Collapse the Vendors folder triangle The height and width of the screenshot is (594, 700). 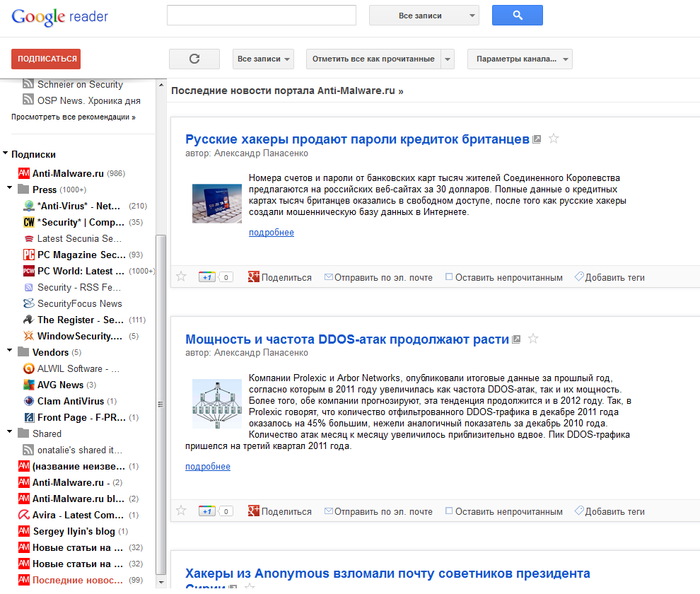click(x=9, y=351)
